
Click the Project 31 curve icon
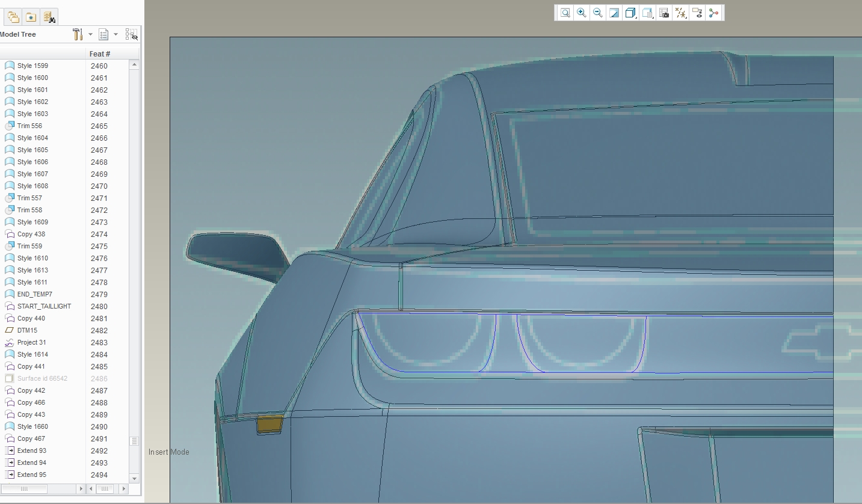(x=10, y=342)
